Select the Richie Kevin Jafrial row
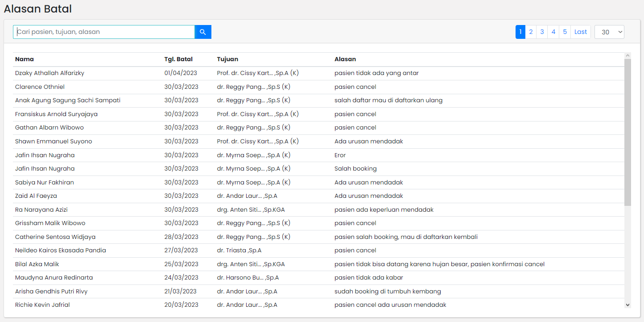This screenshot has height=322, width=644. tap(42, 305)
